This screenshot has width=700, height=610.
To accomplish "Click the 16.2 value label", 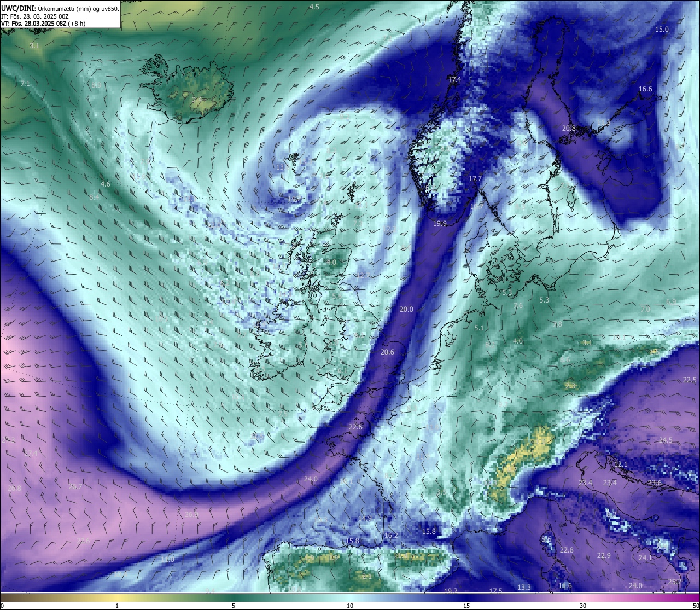I will (x=391, y=536).
